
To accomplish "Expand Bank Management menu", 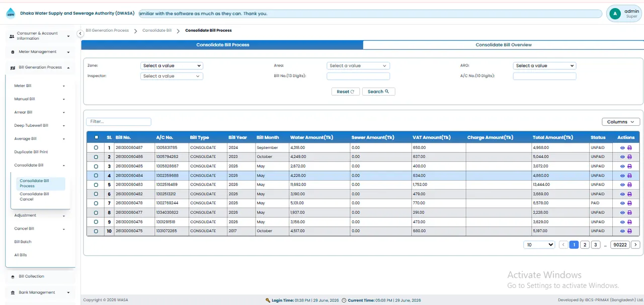I will click(x=40, y=292).
